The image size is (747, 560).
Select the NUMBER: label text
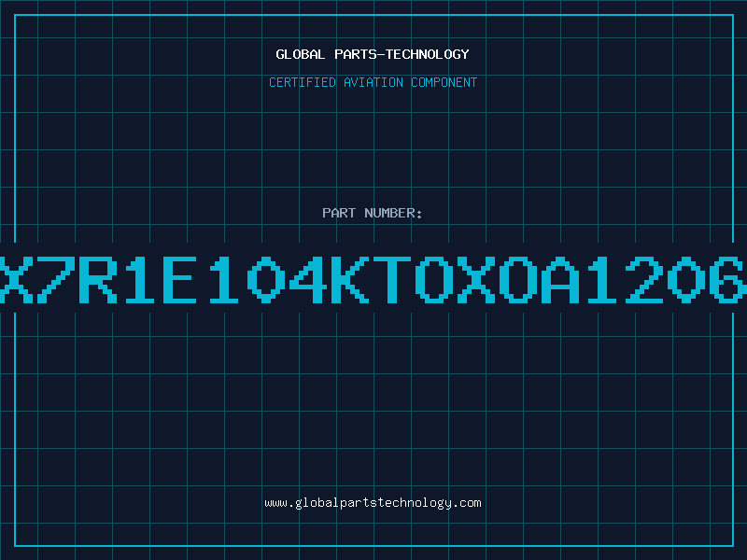393,213
